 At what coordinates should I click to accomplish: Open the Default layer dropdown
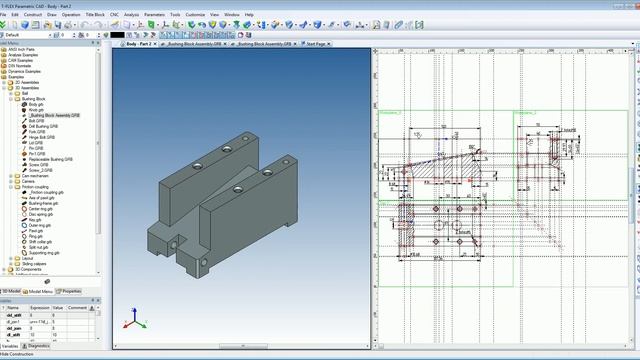(28, 35)
